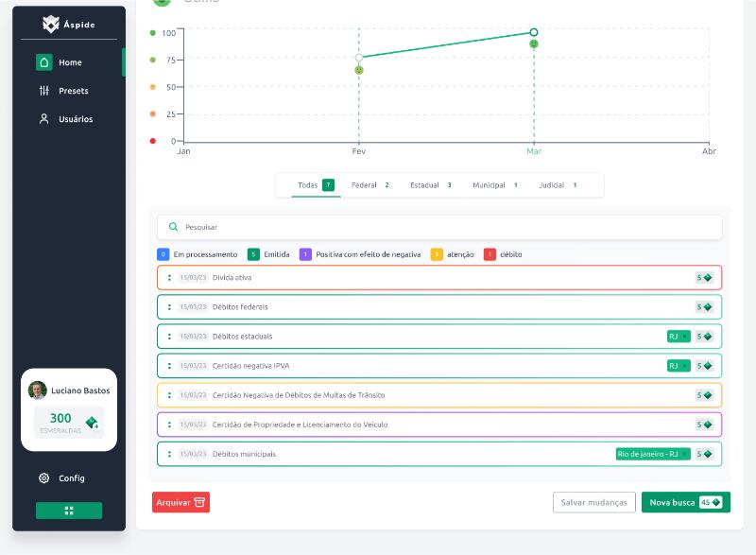Open options menu for Débitos municipais row

(x=169, y=454)
